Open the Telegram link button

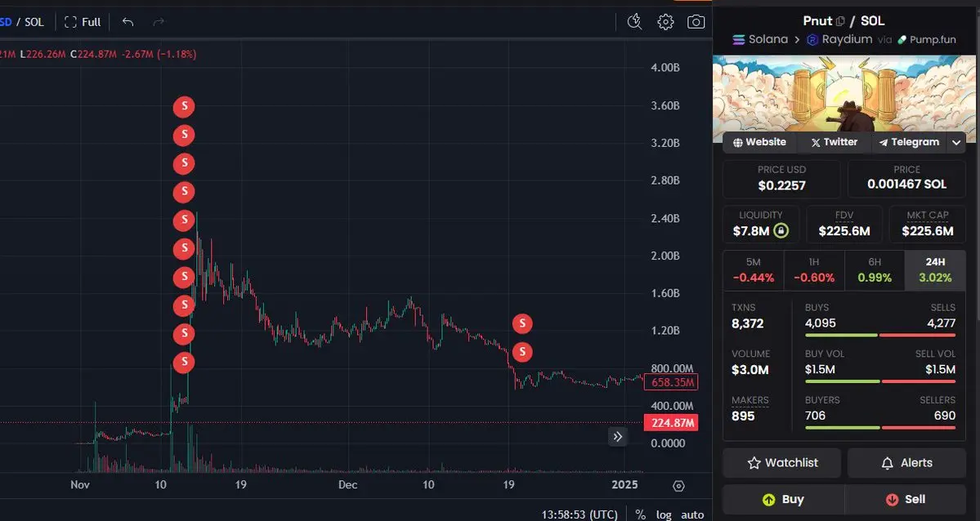click(909, 142)
